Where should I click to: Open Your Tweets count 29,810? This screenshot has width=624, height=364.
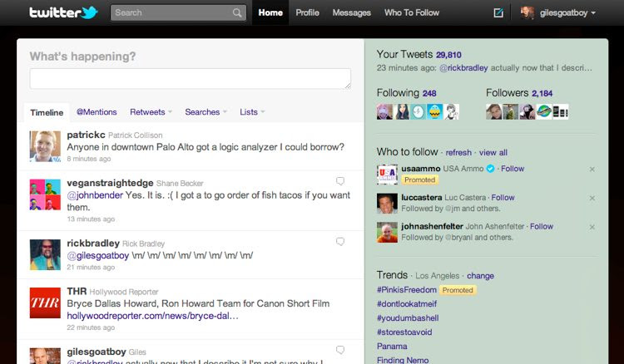pyautogui.click(x=448, y=55)
